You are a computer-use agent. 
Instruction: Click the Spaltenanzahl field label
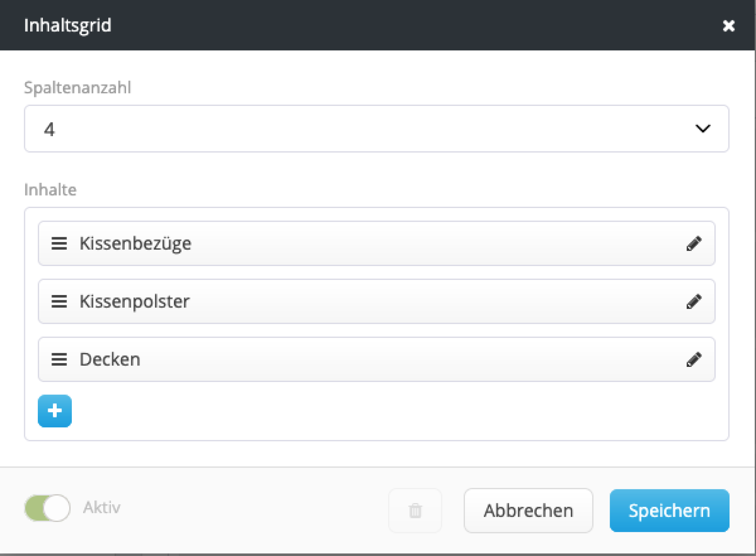[x=77, y=88]
